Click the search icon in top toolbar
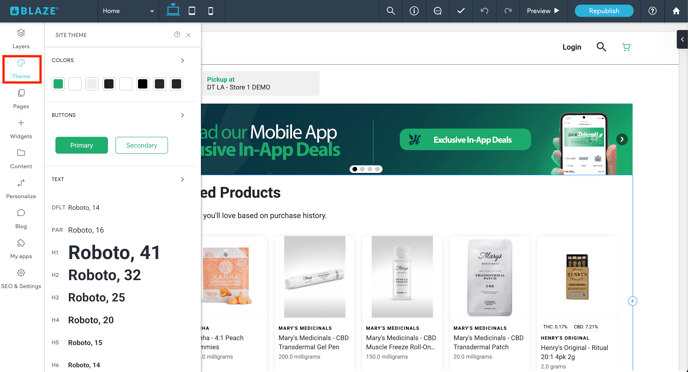The image size is (688, 372). (391, 11)
